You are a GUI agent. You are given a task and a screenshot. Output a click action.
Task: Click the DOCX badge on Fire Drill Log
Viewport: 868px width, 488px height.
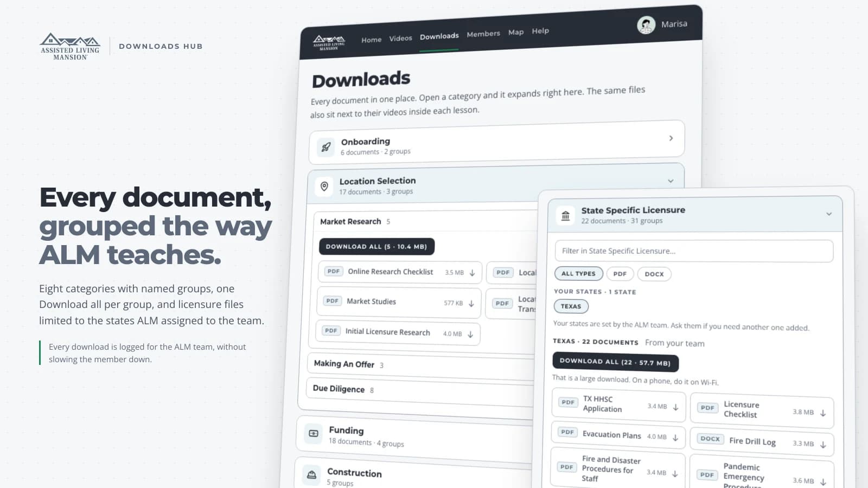[710, 439]
